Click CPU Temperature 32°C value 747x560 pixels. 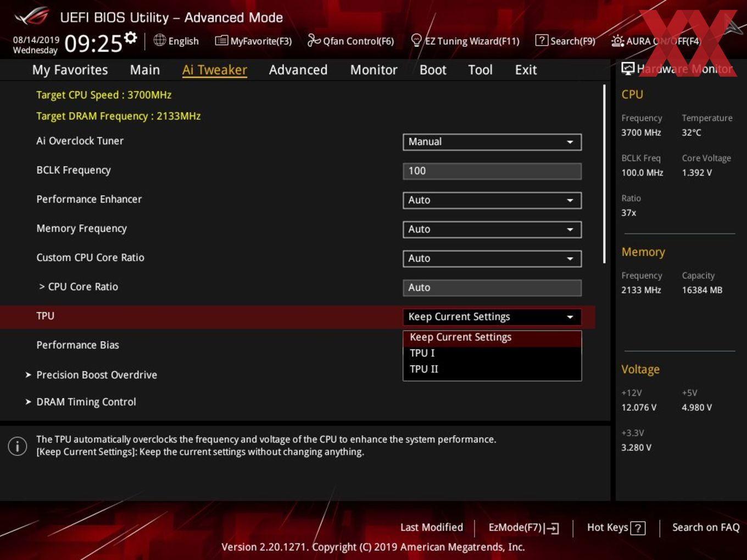pos(692,133)
